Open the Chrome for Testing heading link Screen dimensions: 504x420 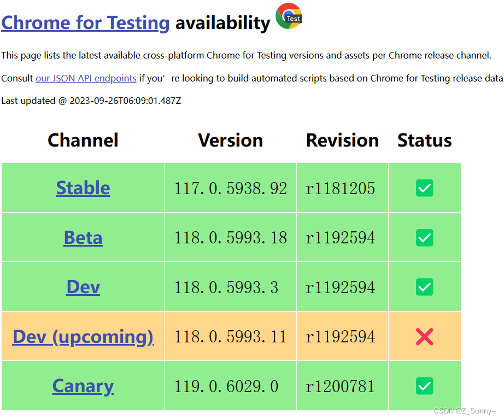pos(85,23)
